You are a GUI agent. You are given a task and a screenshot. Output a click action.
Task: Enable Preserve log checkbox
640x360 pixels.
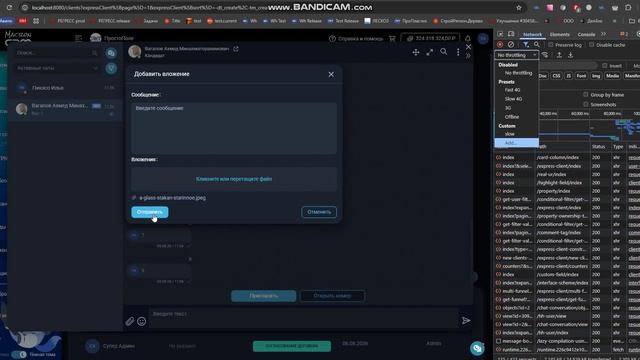coord(551,44)
